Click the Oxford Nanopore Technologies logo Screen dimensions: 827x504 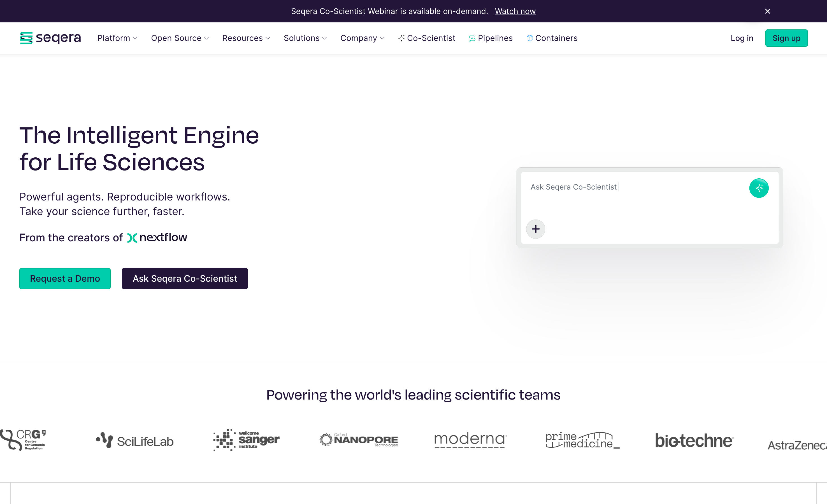(359, 440)
